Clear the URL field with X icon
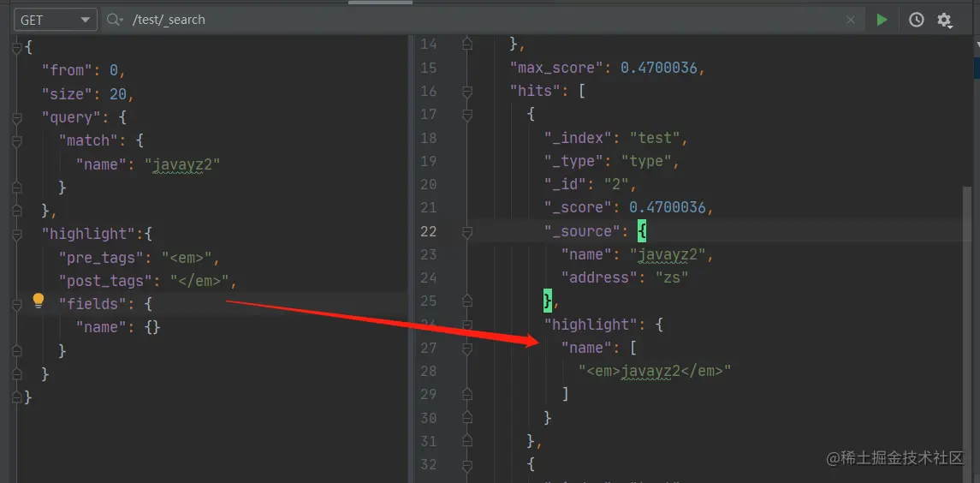The width and height of the screenshot is (980, 483). tap(851, 20)
